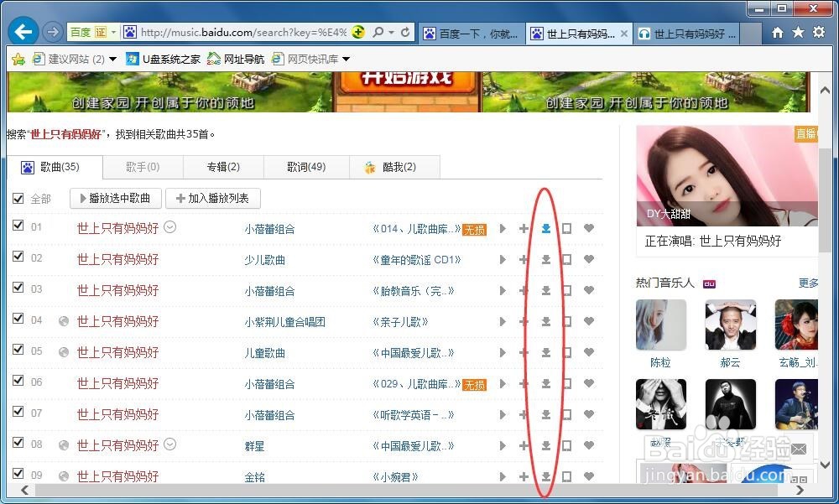Switch to the 酷我(2) tab
This screenshot has height=504, width=839.
tap(395, 167)
